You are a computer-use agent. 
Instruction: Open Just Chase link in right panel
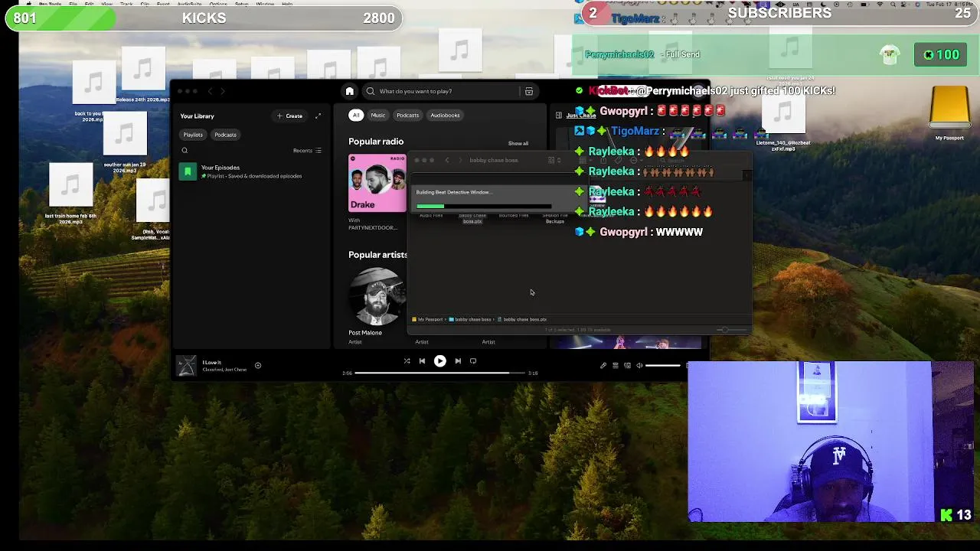pos(581,116)
